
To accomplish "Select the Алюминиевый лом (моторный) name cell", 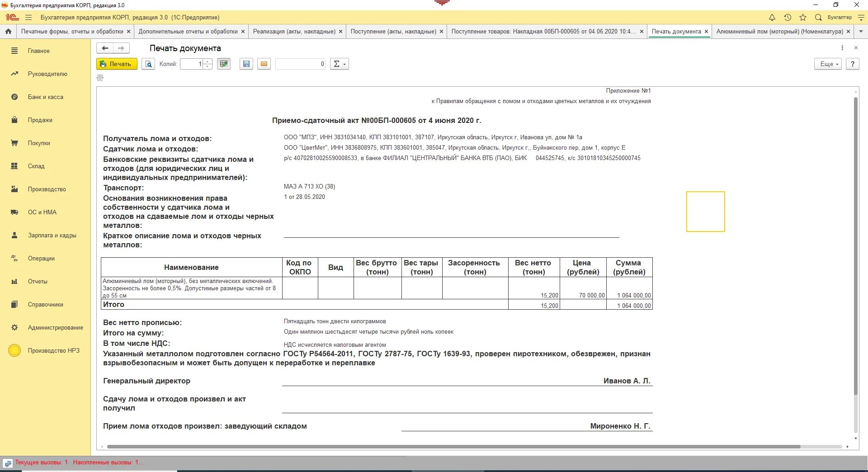I will (x=192, y=288).
